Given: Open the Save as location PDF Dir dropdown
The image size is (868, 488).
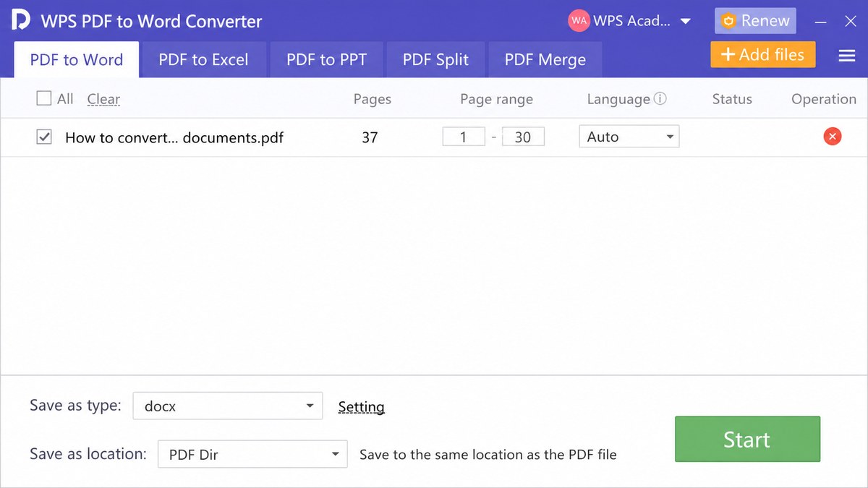Looking at the screenshot, I should [252, 455].
